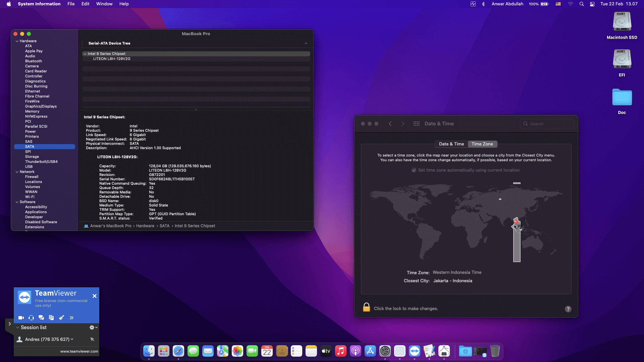The width and height of the screenshot is (644, 362).
Task: Collapse the Software tree section
Action: [17, 202]
